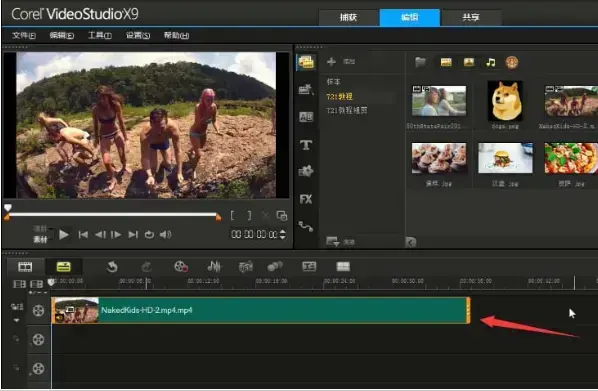The width and height of the screenshot is (598, 391).
Task: Open the 工具 (Tools) menu
Action: [x=100, y=35]
